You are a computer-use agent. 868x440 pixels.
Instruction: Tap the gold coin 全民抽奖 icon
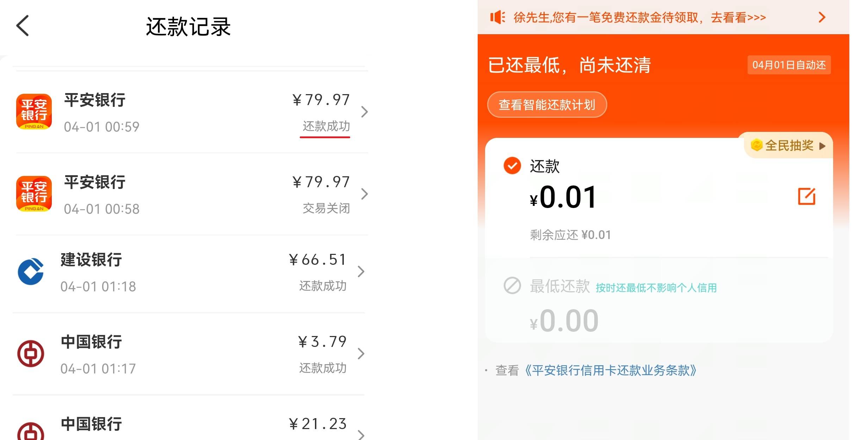(x=756, y=145)
